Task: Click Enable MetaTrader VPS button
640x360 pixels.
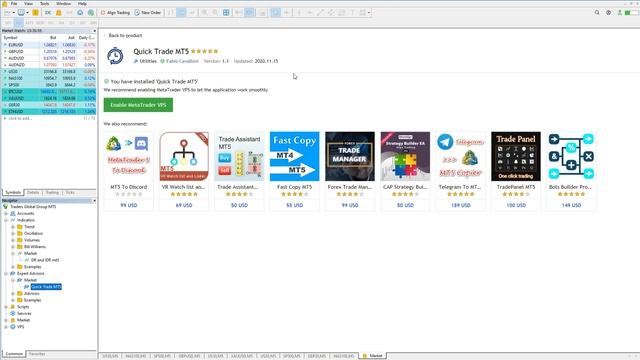Action: tap(138, 105)
